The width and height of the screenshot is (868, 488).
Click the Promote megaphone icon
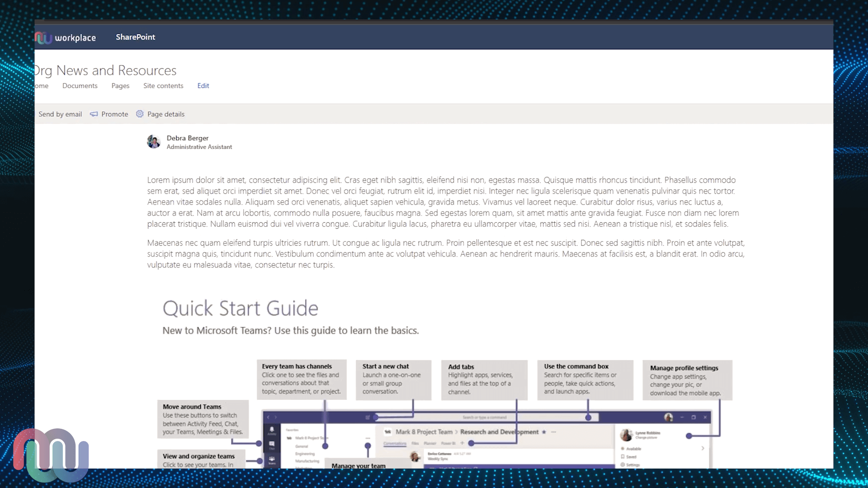pyautogui.click(x=94, y=114)
